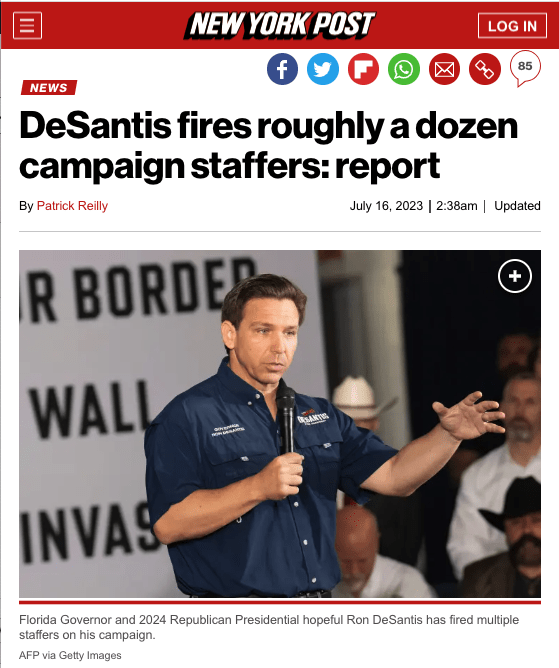The image size is (559, 668).
Task: Copy the article link icon
Action: pyautogui.click(x=484, y=69)
